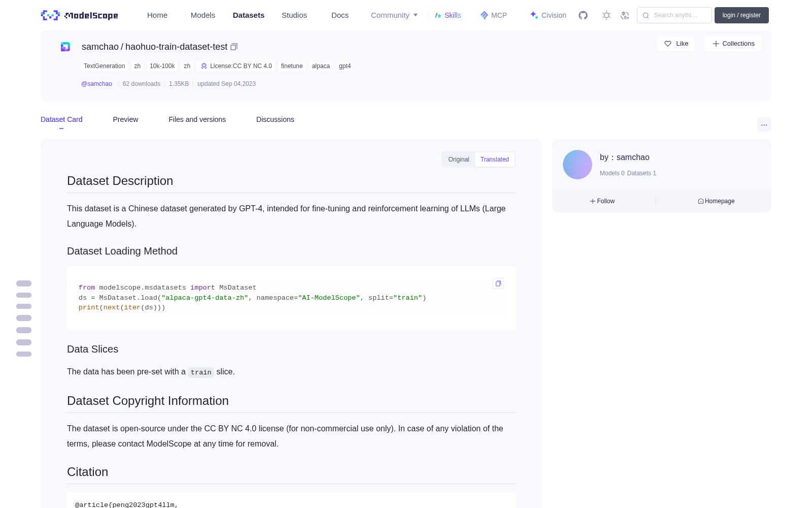Click the samchao namespace in title
Image resolution: width=812 pixels, height=508 pixels.
point(100,47)
